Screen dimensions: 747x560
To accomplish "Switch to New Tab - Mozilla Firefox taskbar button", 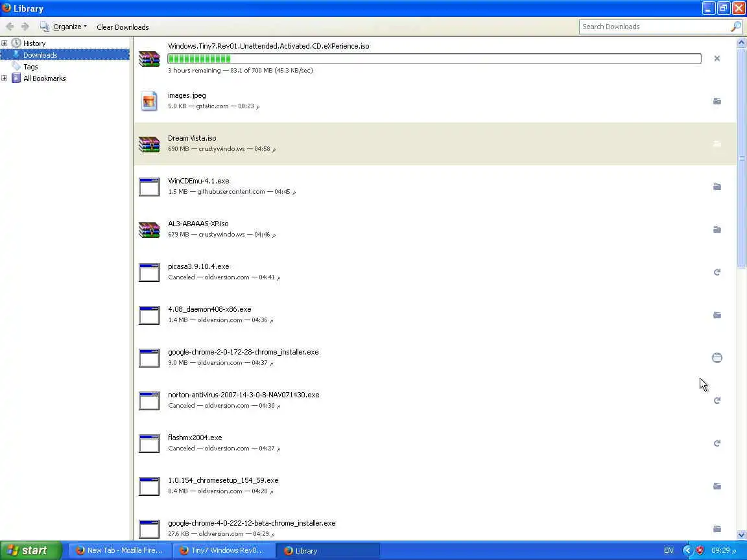I will [119, 550].
